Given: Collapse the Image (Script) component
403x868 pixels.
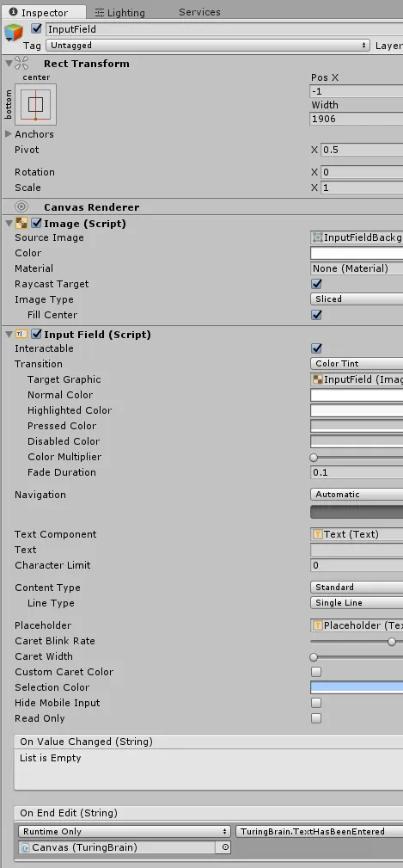Looking at the screenshot, I should 9,223.
